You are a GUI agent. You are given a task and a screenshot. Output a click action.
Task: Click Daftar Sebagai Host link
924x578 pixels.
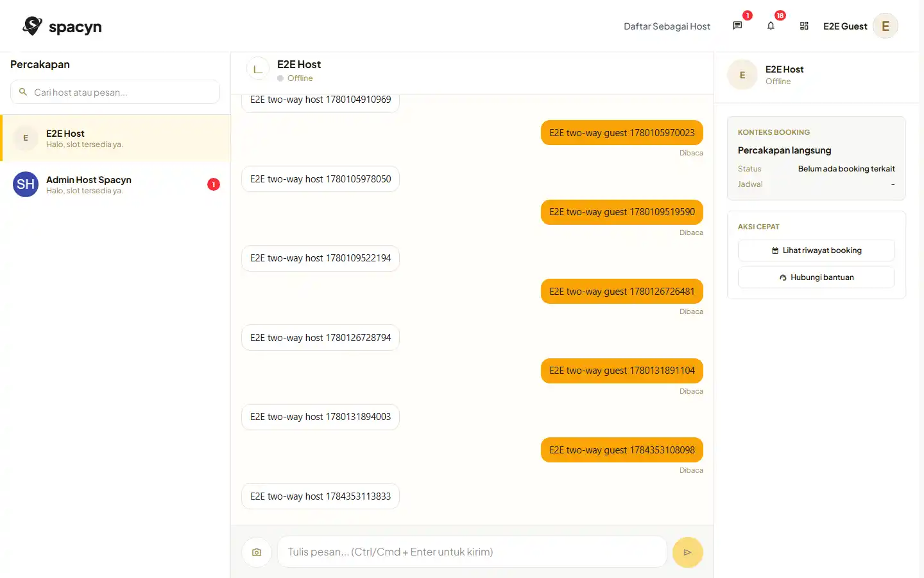(x=667, y=26)
